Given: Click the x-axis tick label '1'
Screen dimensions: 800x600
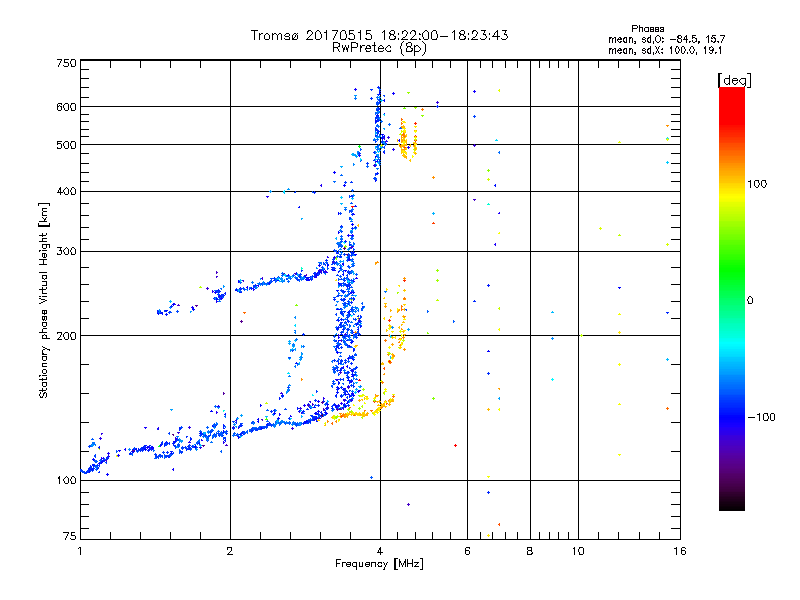Looking at the screenshot, I should tap(80, 551).
